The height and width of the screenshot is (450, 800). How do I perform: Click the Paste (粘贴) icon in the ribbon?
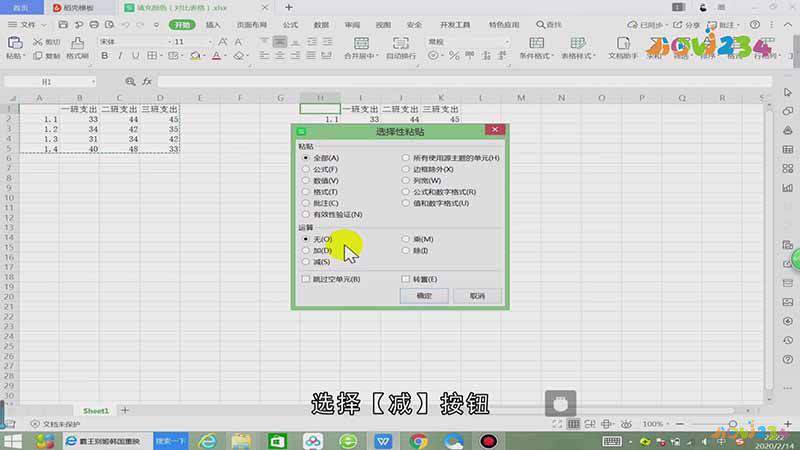pyautogui.click(x=14, y=43)
